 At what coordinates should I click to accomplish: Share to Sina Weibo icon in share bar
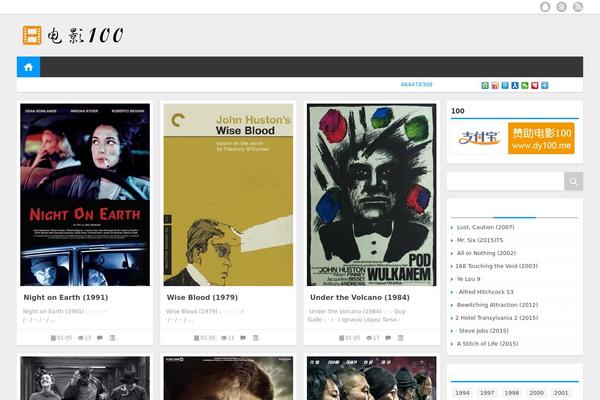click(x=495, y=85)
